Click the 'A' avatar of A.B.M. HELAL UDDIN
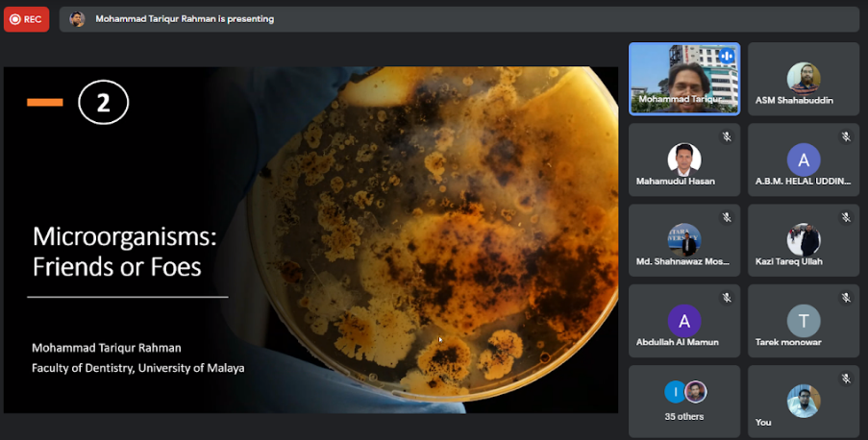 (x=804, y=159)
